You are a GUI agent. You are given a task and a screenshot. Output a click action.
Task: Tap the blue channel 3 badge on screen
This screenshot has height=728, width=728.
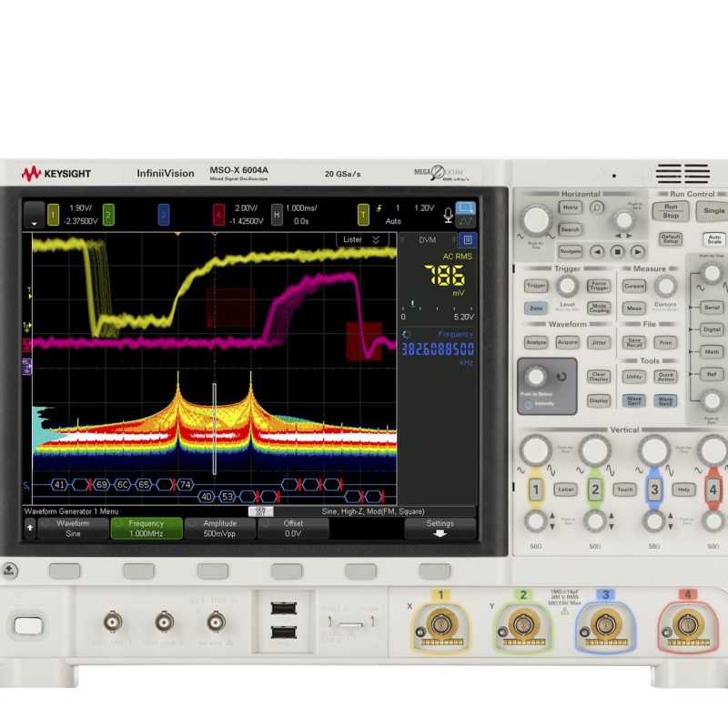coord(164,215)
